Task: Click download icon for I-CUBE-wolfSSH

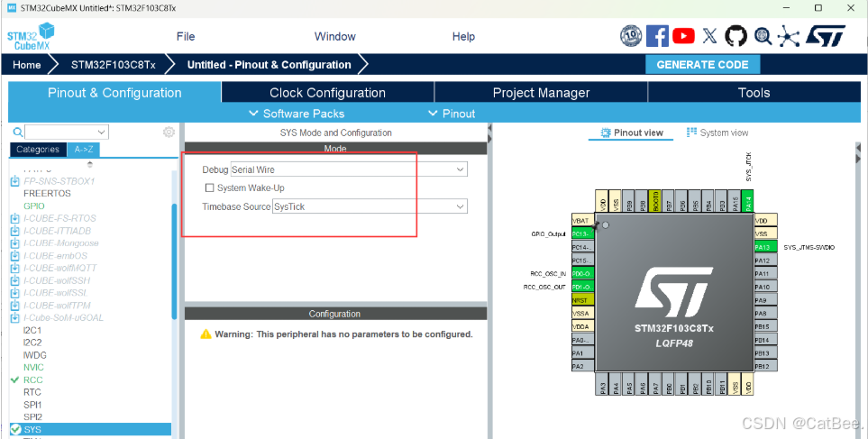Action: (x=15, y=280)
